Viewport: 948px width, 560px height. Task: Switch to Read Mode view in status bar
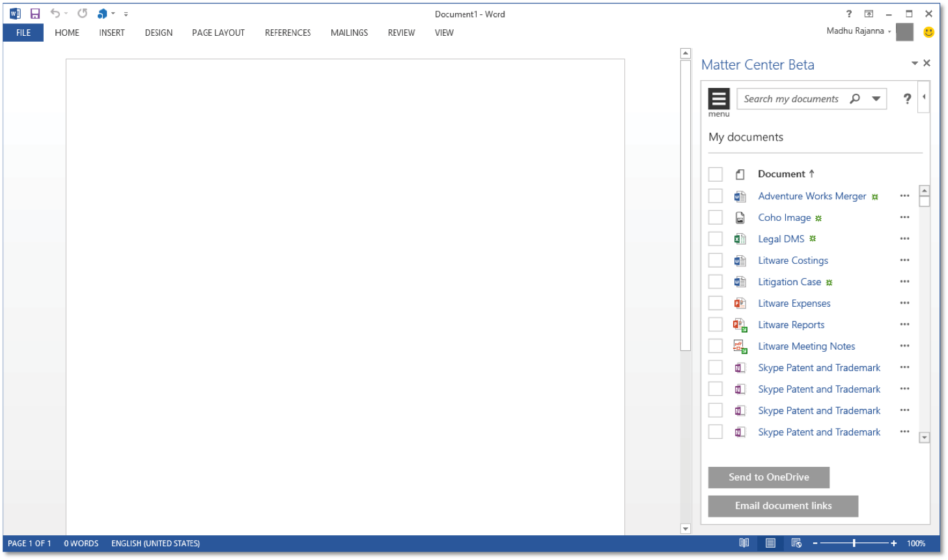point(744,543)
